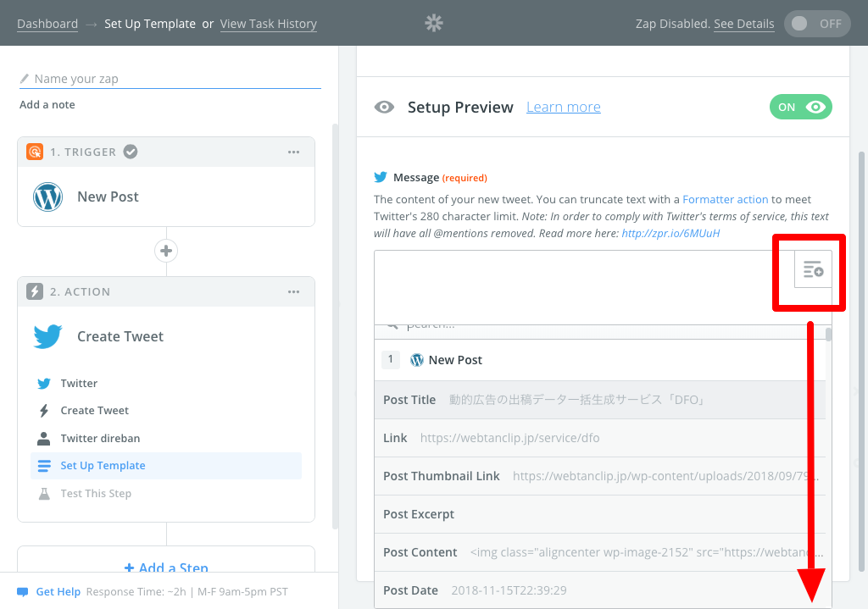Click the chat bubble Get Help icon
The height and width of the screenshot is (609, 868).
pyautogui.click(x=23, y=592)
